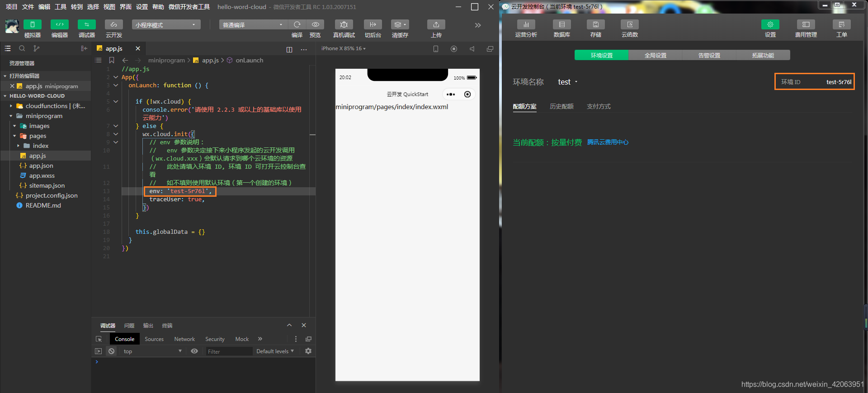This screenshot has width=868, height=393.
Task: Click the device rotate phone icon
Action: [436, 49]
